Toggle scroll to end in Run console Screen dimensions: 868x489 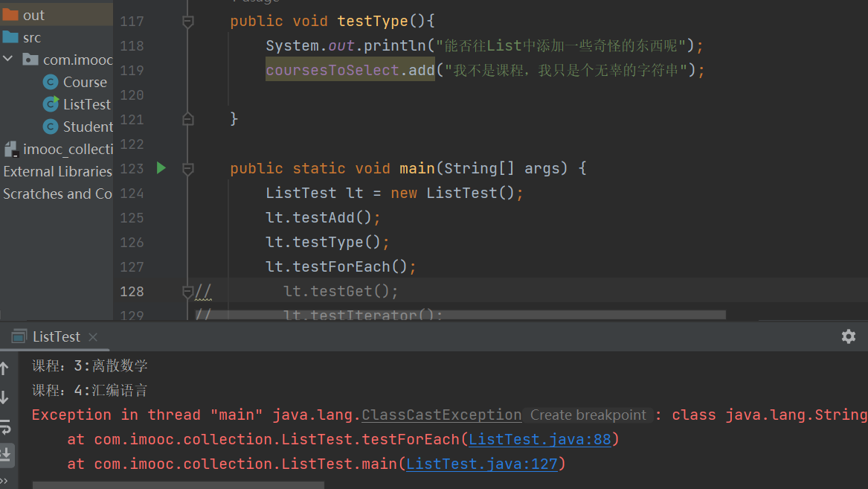pos(5,454)
